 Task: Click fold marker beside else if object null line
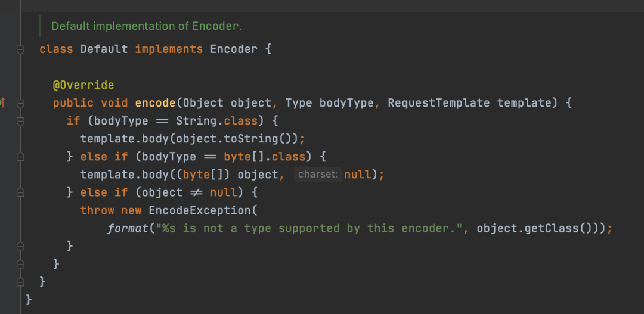click(x=20, y=192)
